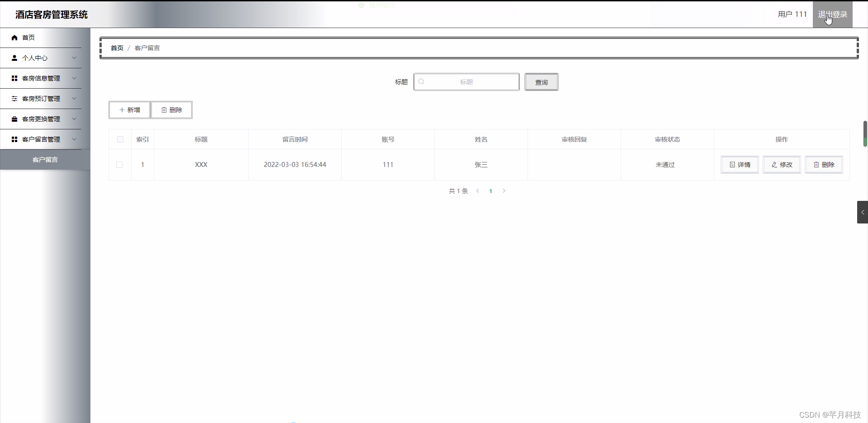The width and height of the screenshot is (868, 423).
Task: Open the 客房预订管理 menu
Action: tap(41, 99)
